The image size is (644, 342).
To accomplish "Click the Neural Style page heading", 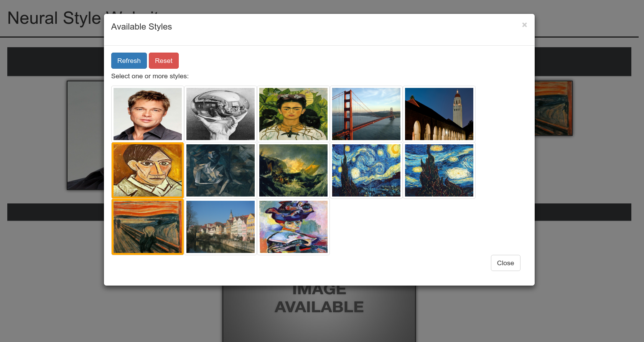I will click(x=54, y=18).
